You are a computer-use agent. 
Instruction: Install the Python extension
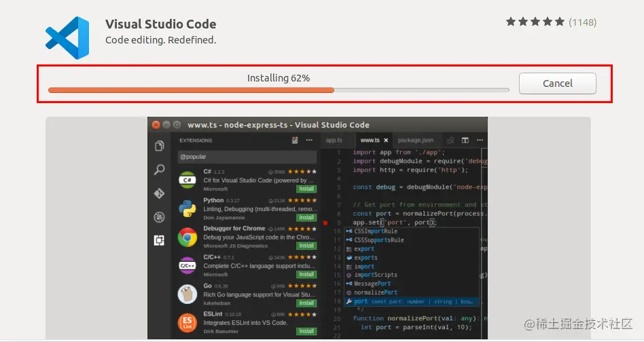306,217
